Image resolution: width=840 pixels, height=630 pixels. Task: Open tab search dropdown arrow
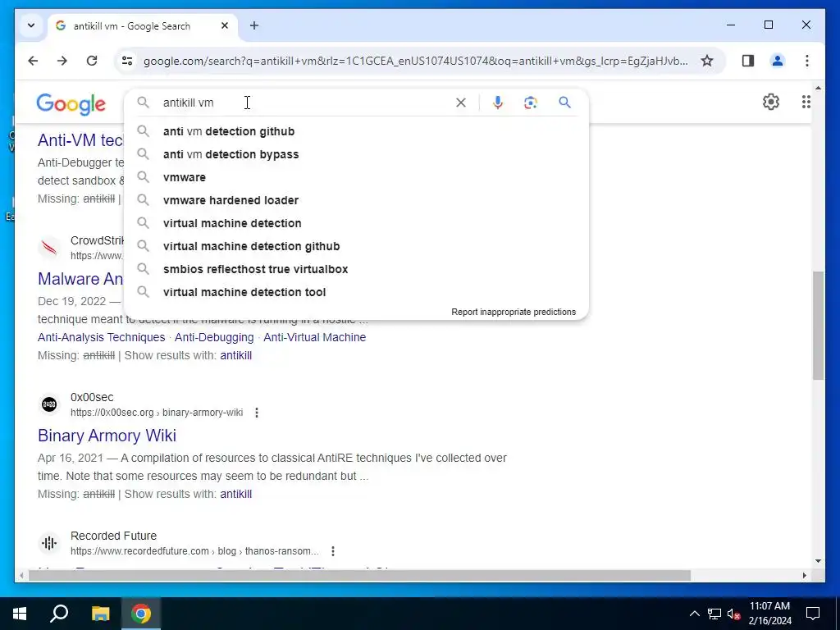coord(31,25)
